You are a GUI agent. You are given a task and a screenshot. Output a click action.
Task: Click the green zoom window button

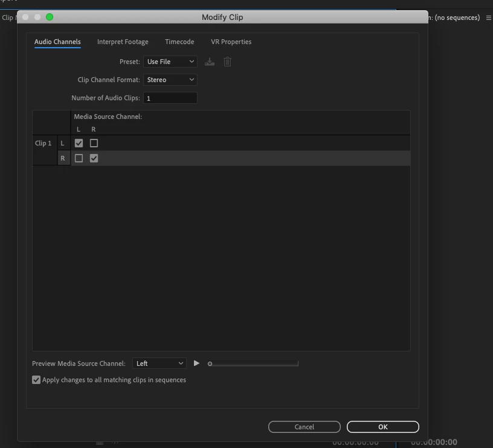(50, 17)
